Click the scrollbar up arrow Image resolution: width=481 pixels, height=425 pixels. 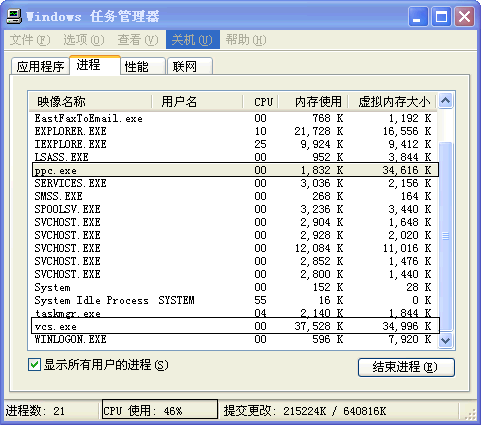click(445, 101)
